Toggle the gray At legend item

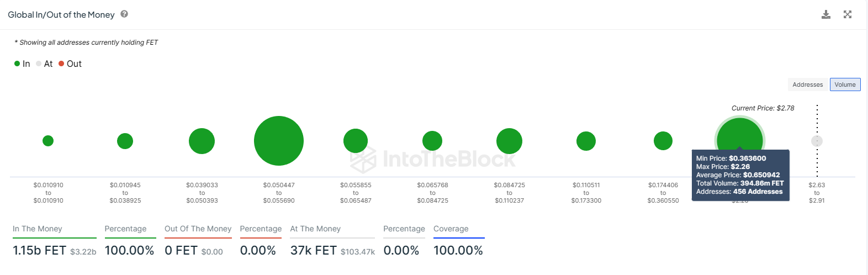pyautogui.click(x=44, y=64)
